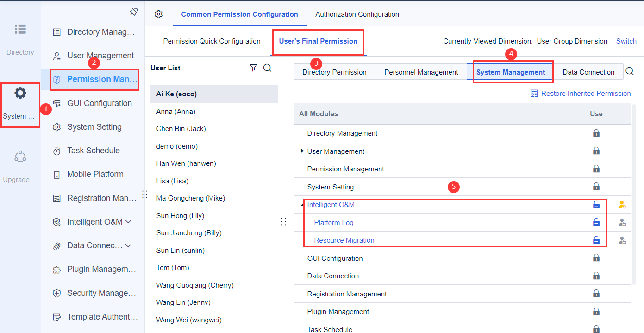Open System Management gear in left rail
Screen dimensions: 644x333
(20, 93)
